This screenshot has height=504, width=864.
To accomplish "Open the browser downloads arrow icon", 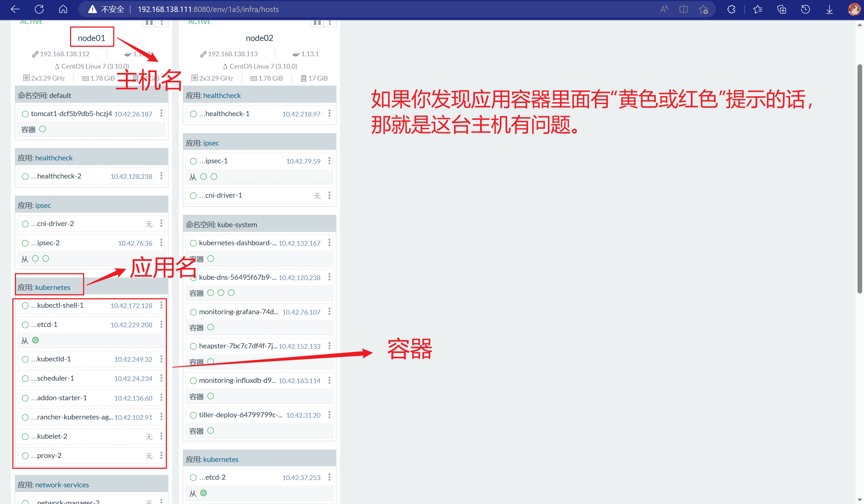I will click(x=830, y=9).
